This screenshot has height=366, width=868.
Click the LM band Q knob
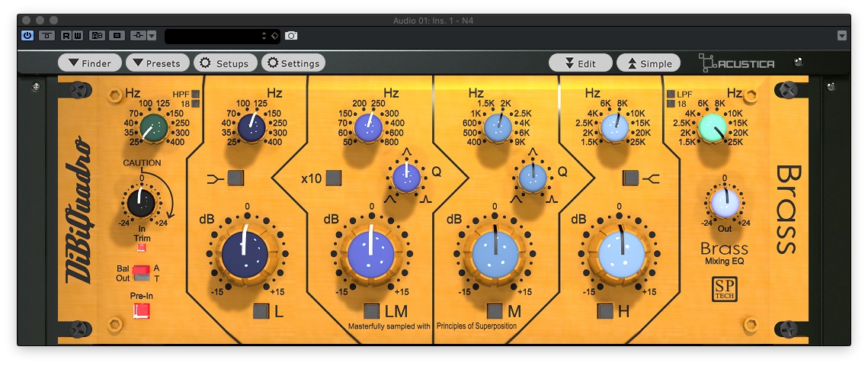[x=407, y=178]
